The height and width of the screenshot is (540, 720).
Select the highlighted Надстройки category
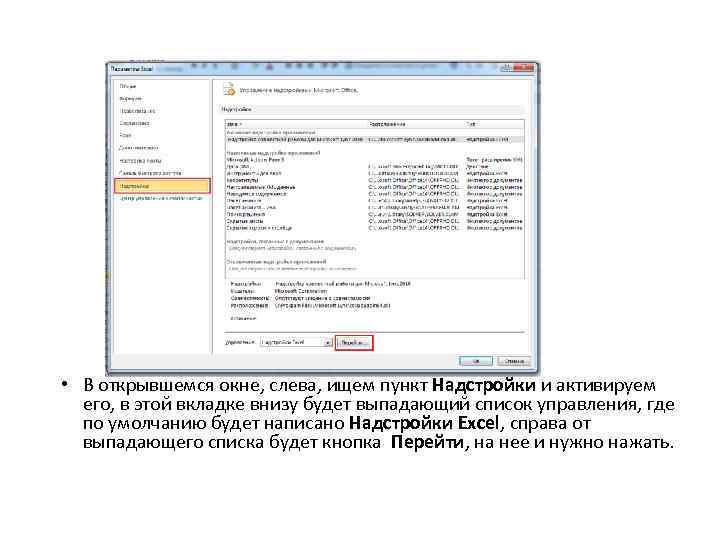[162, 186]
